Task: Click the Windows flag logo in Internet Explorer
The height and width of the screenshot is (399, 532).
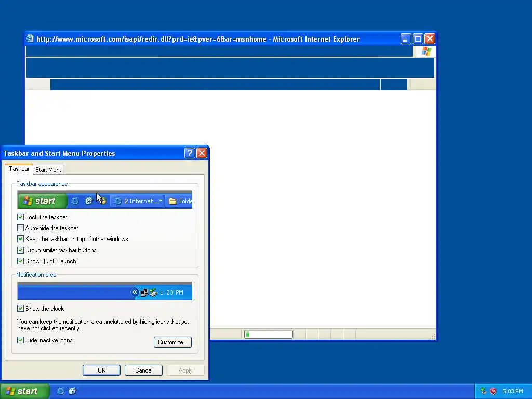Action: click(x=426, y=51)
